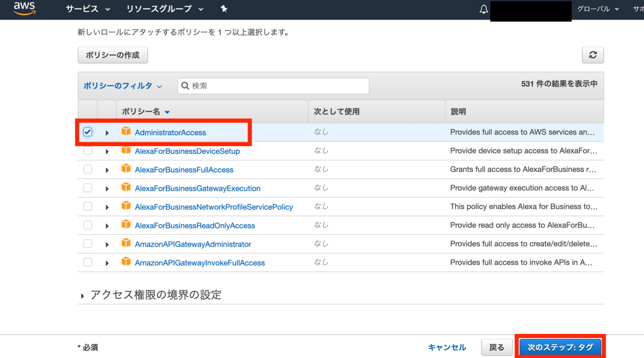The width and height of the screenshot is (644, 358).
Task: Expand the AlexaForBusinessFullAccess row details
Action: (x=107, y=170)
